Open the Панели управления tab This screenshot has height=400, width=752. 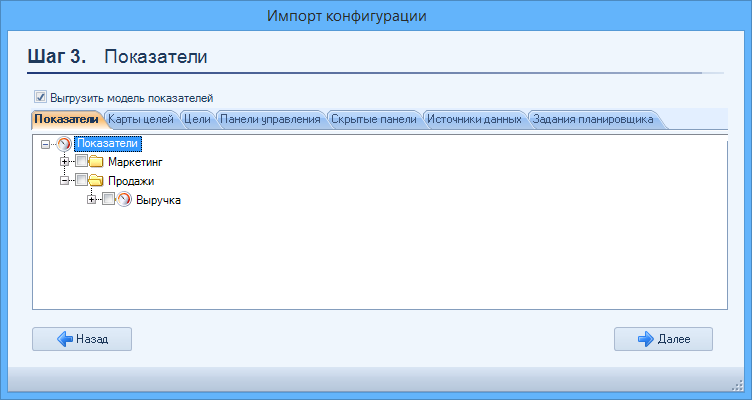click(x=270, y=119)
